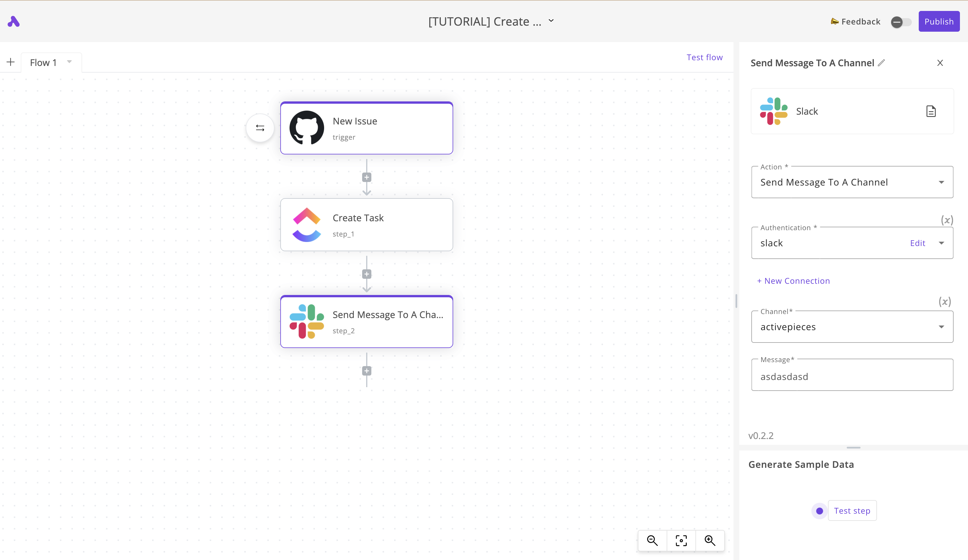Open the Slack piece documentation icon

[931, 111]
